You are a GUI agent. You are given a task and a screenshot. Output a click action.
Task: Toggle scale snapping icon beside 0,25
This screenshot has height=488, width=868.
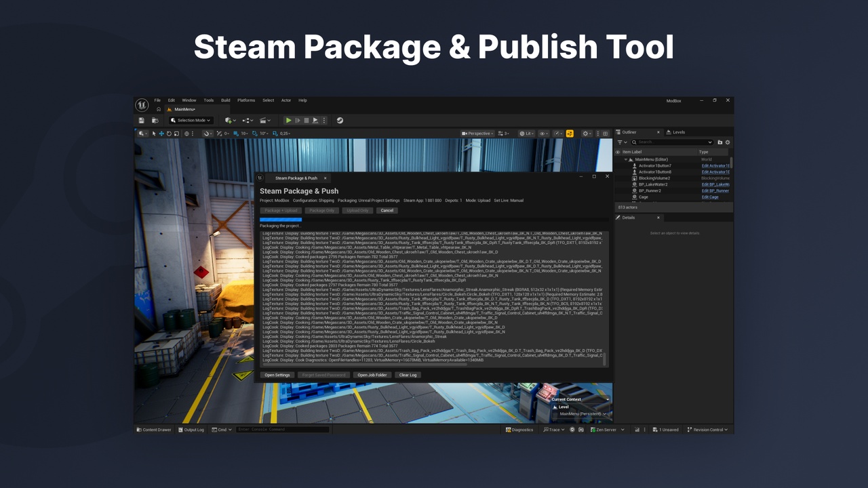click(276, 134)
